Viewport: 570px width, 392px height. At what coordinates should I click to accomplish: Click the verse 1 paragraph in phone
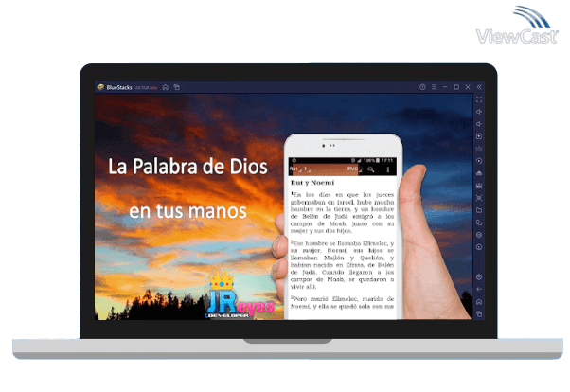point(342,213)
